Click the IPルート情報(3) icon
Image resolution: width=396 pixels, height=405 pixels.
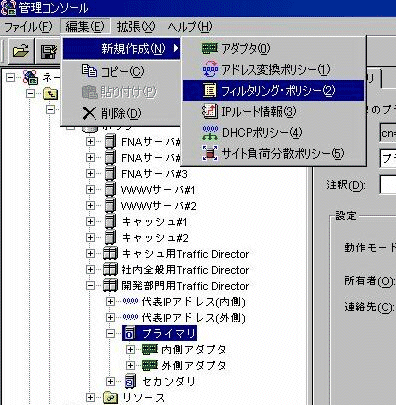point(210,111)
